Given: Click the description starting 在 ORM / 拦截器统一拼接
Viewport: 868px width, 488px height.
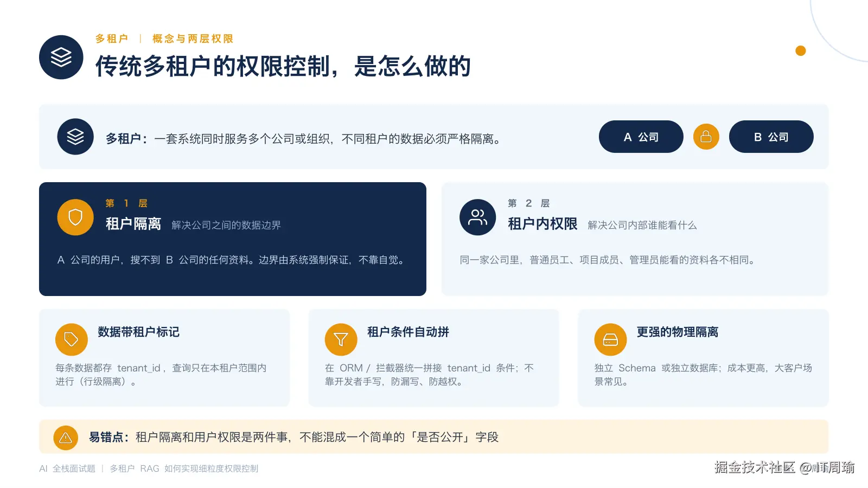Looking at the screenshot, I should pos(430,375).
